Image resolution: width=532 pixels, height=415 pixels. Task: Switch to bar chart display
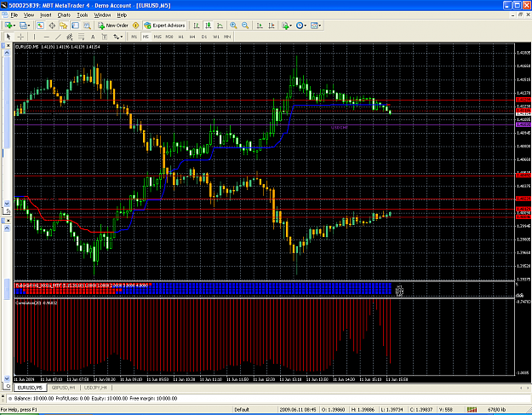pyautogui.click(x=197, y=26)
